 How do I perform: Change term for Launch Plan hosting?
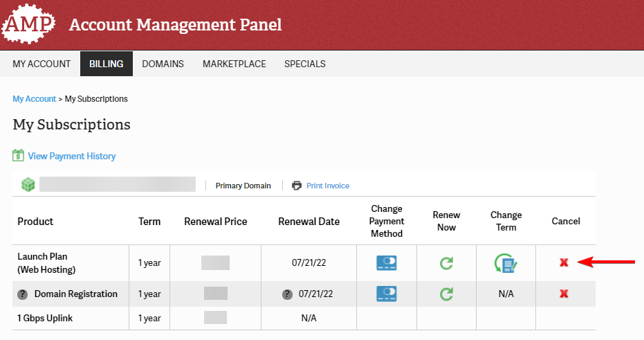506,263
